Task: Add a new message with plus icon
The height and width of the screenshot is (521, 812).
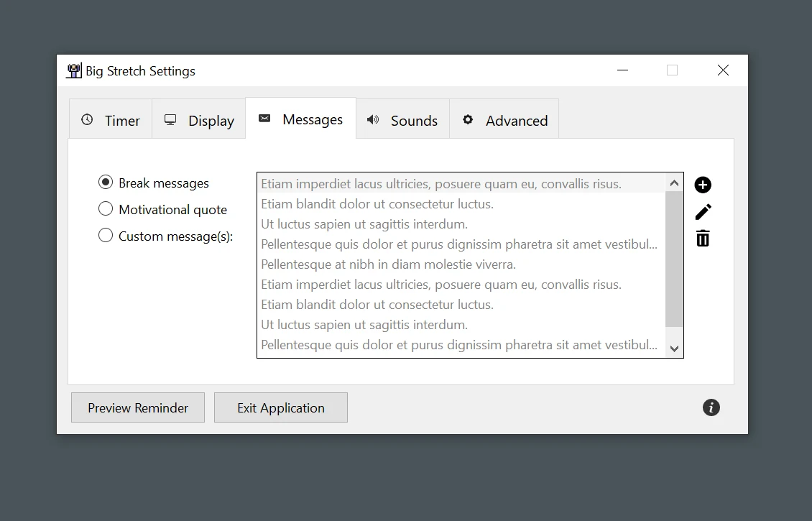Action: click(703, 185)
